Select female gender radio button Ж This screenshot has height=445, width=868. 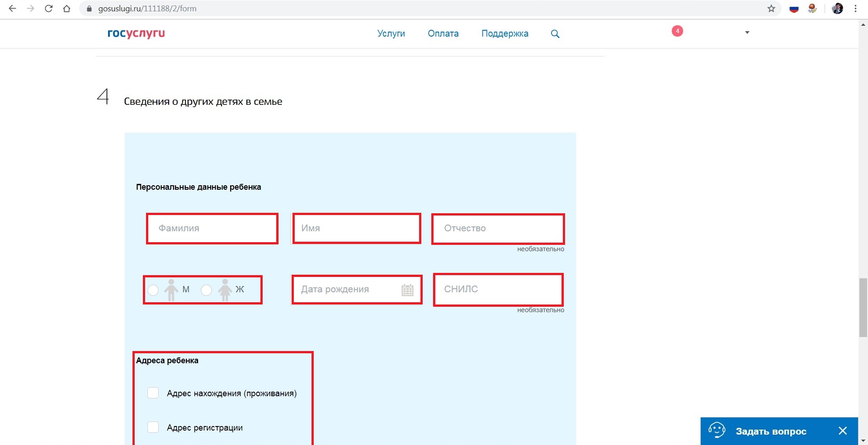pos(207,290)
